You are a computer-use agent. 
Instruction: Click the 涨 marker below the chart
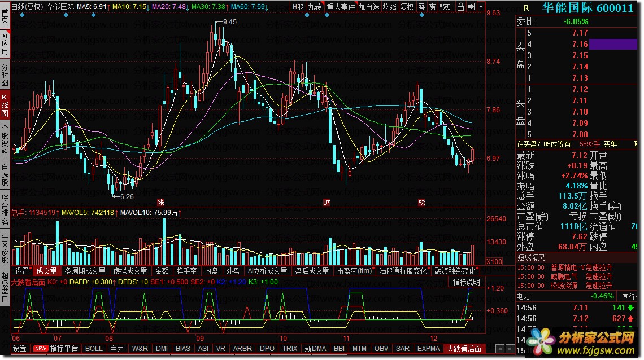click(x=160, y=202)
